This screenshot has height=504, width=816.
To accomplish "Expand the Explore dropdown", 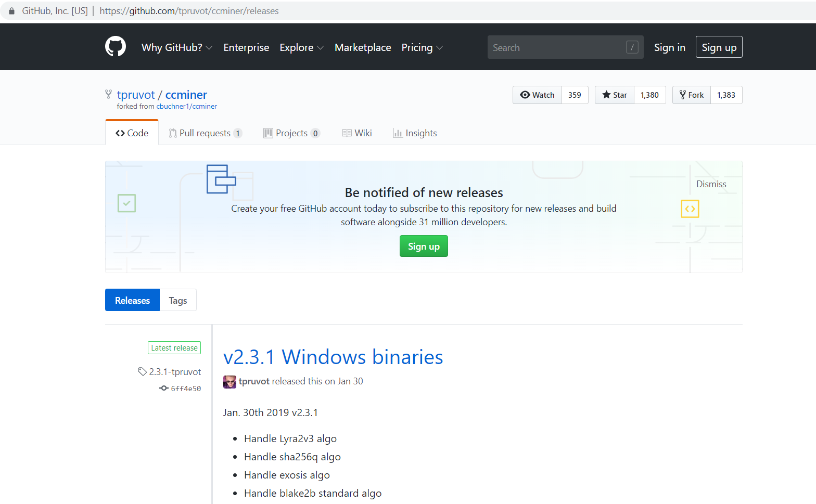I will (302, 47).
